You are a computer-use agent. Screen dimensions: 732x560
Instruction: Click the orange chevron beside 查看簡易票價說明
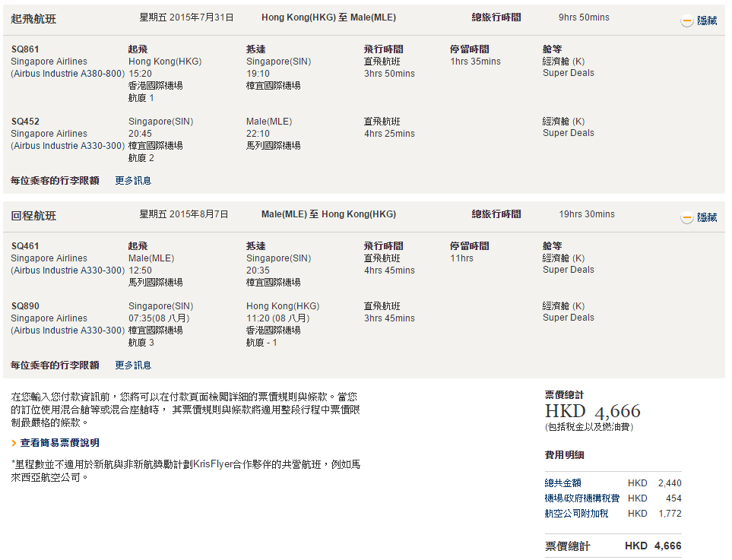(14, 443)
